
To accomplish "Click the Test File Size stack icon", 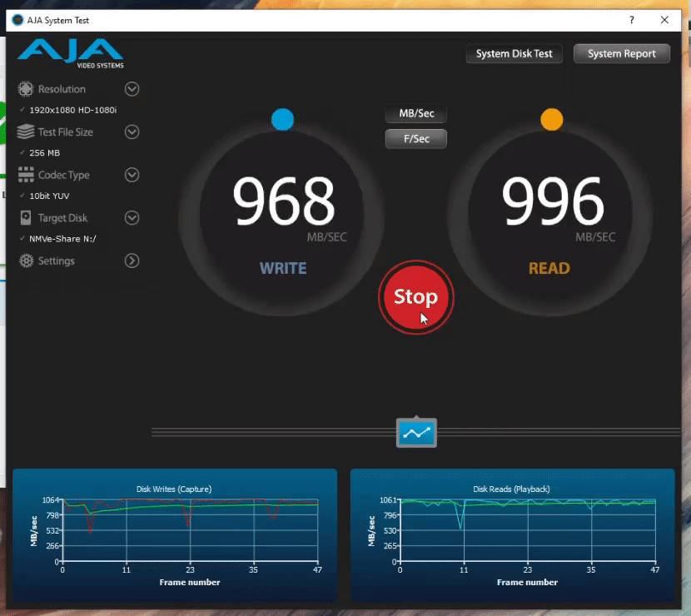I will 26,132.
